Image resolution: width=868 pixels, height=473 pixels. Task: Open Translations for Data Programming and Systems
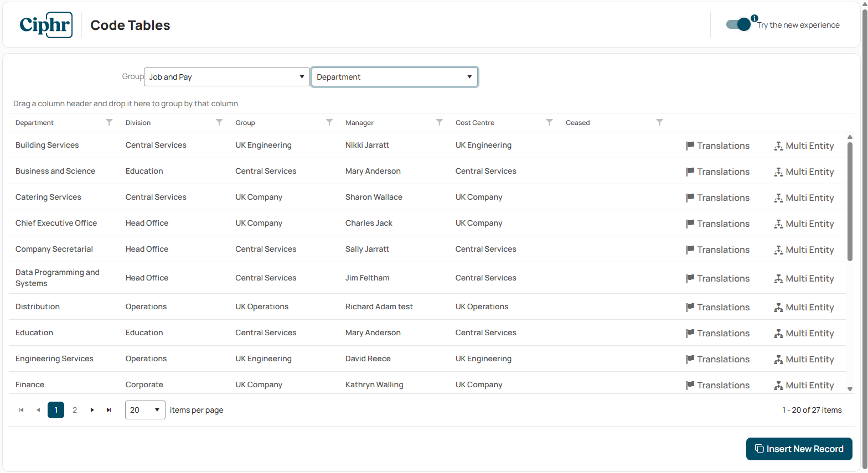717,278
